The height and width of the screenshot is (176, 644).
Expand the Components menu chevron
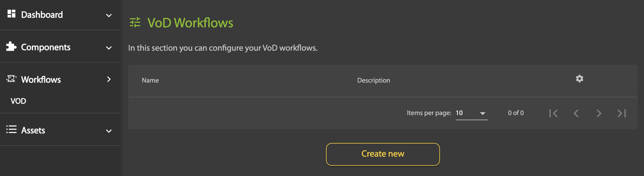point(109,48)
